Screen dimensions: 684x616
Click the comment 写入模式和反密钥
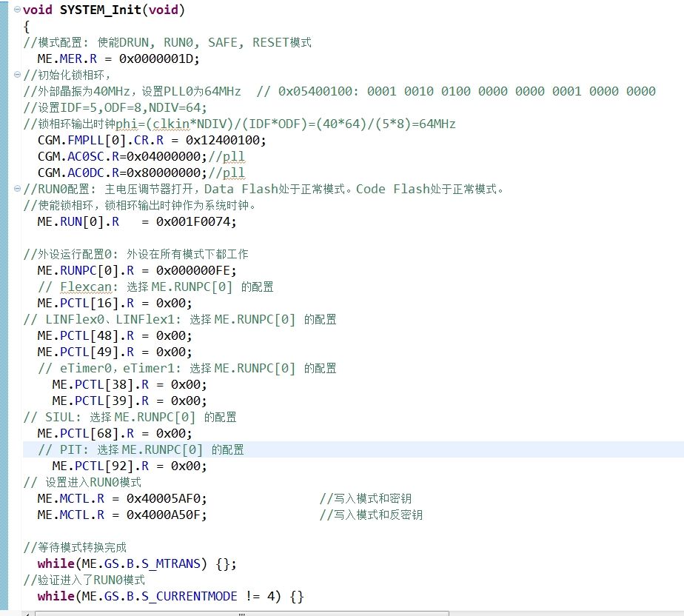(x=371, y=515)
